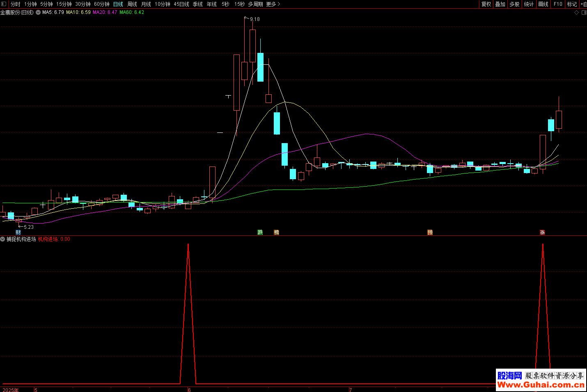Click the 叠加 overlay button

coord(500,4)
